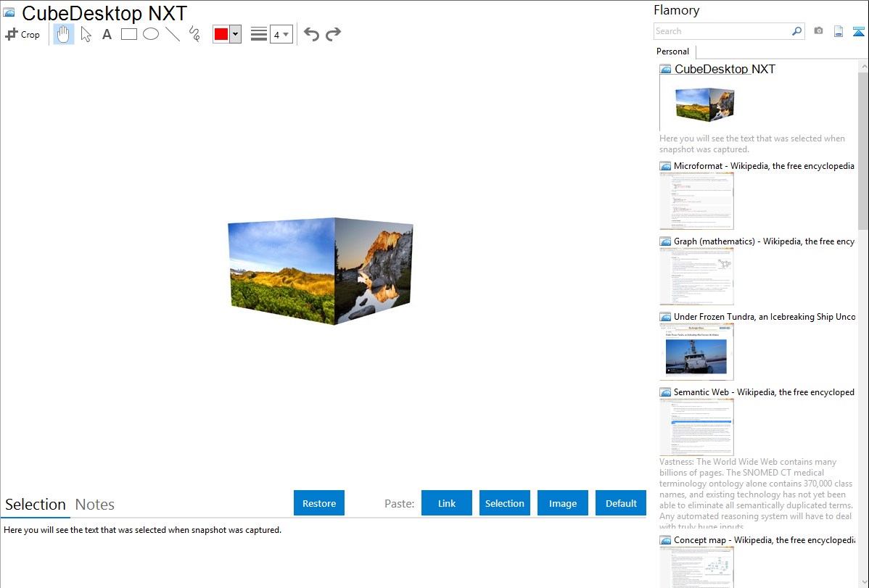Click the Paste Link button
Viewport: 869px width, 588px height.
pos(447,503)
